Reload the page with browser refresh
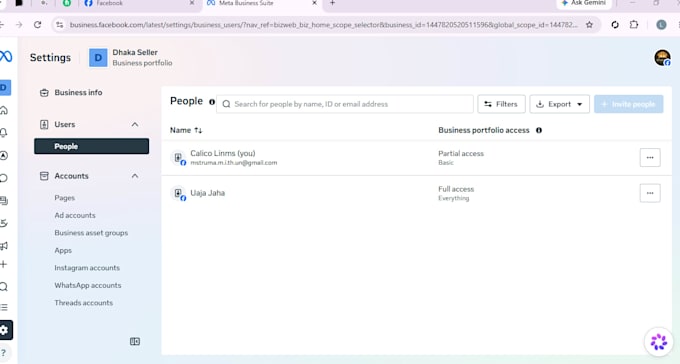The image size is (680, 364). pos(38,25)
